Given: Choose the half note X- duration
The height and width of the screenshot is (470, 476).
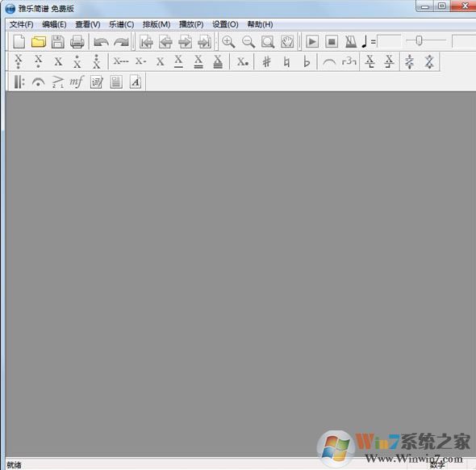Looking at the screenshot, I should (x=141, y=61).
